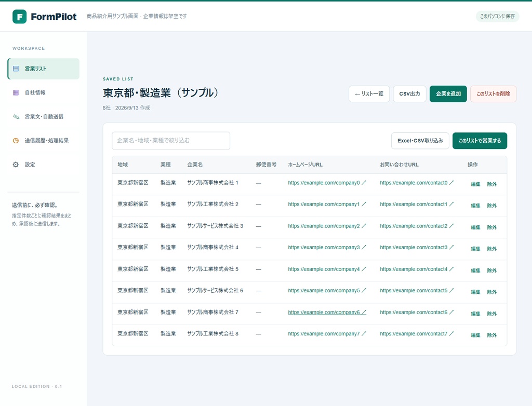Click 除外 for サンプル工業株式会社 2
The height and width of the screenshot is (406, 532).
tap(491, 206)
